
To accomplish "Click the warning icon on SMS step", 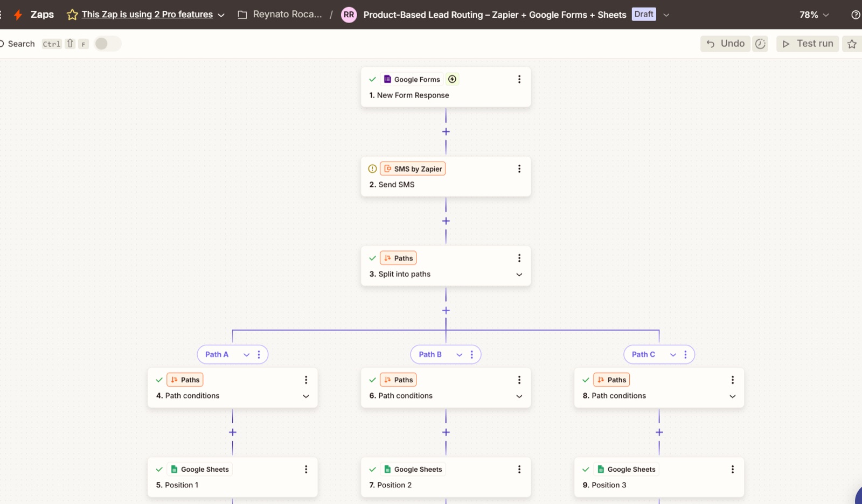I will (x=372, y=169).
